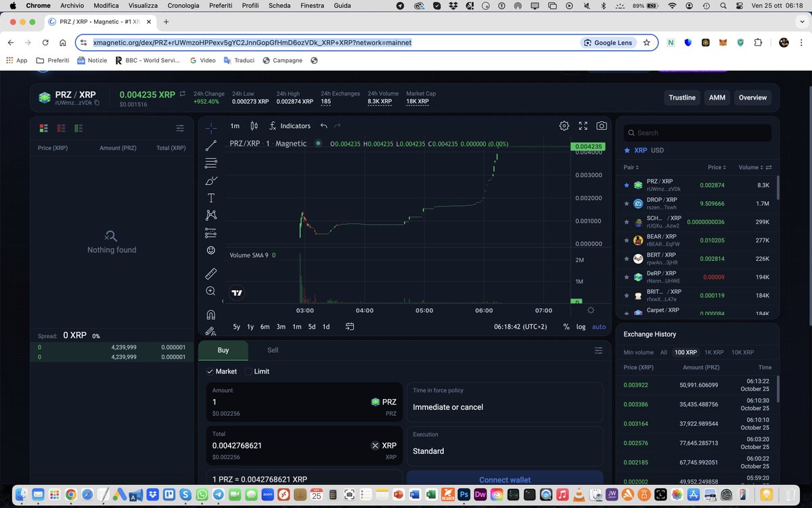Select the Market order type
The image size is (812, 508).
(222, 371)
